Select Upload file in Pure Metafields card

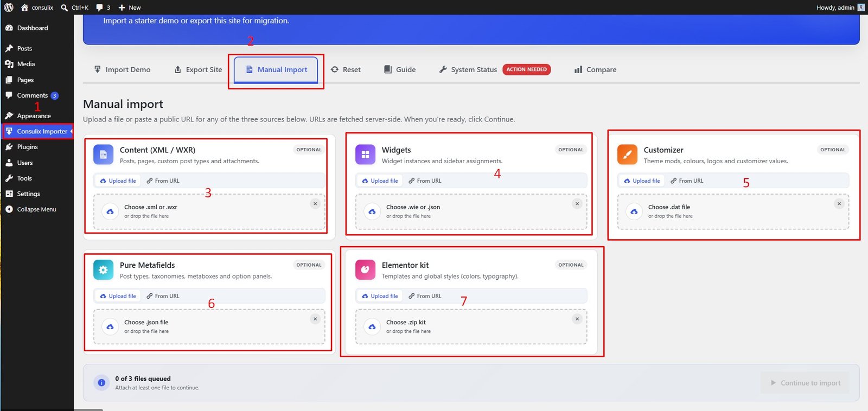(x=118, y=296)
